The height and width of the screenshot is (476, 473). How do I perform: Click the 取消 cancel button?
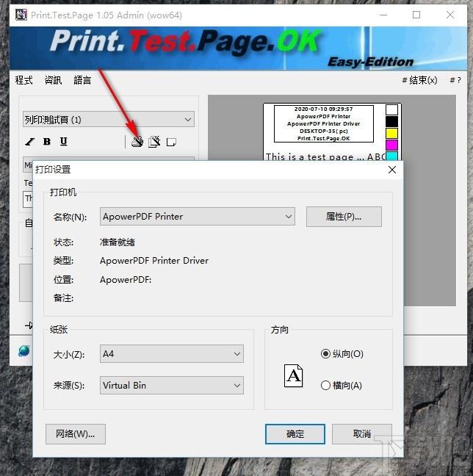(362, 434)
